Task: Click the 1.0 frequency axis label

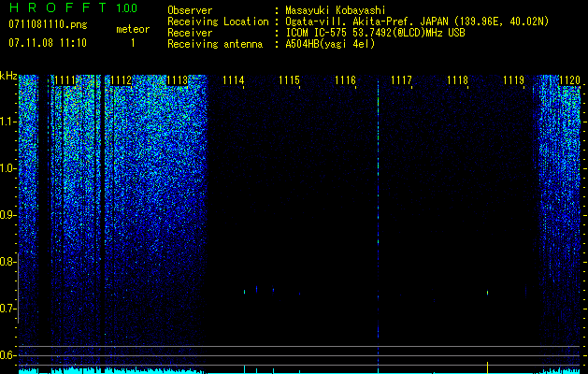Action: coord(7,168)
